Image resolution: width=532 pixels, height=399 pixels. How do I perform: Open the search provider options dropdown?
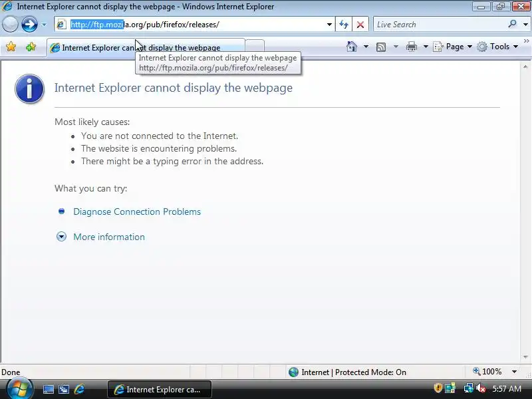[x=525, y=25]
